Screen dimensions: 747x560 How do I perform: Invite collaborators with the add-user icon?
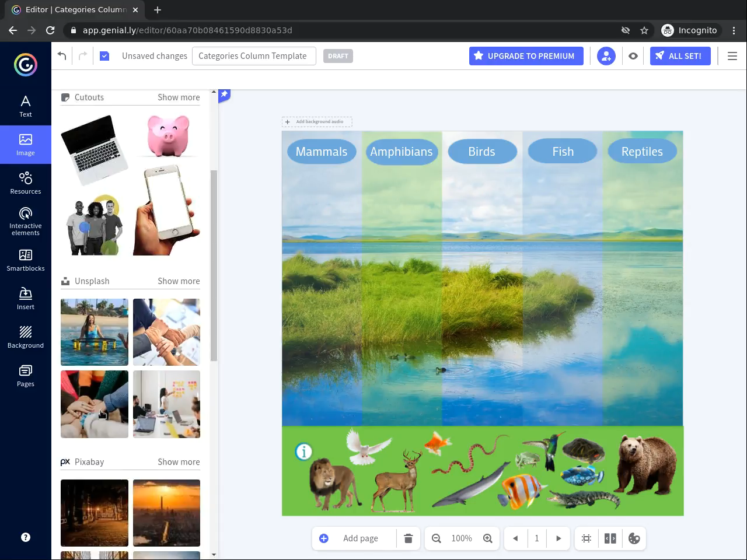coord(606,56)
